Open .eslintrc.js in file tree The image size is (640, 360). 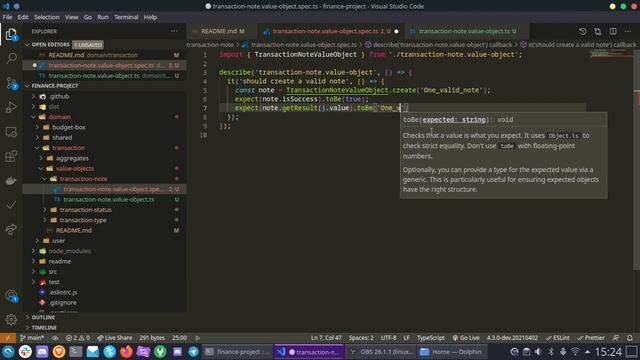(x=63, y=292)
